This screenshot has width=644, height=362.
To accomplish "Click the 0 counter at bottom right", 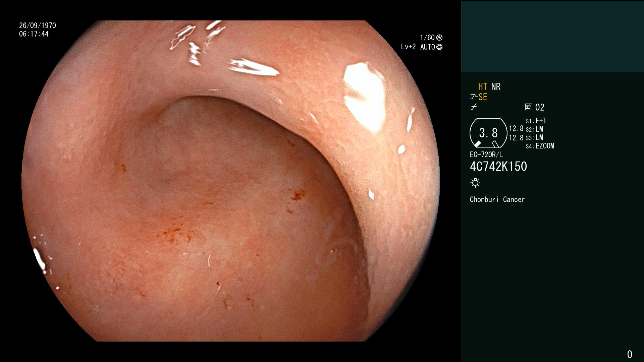I will [x=630, y=354].
